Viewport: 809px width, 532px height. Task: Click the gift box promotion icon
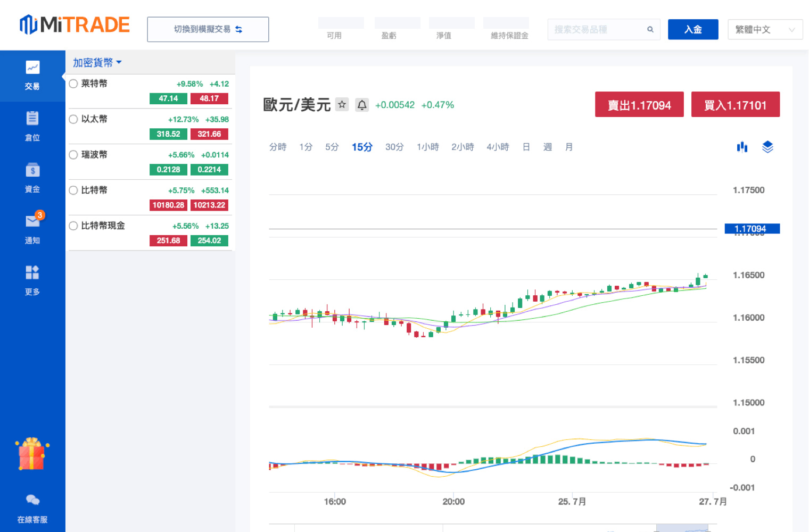pos(32,454)
